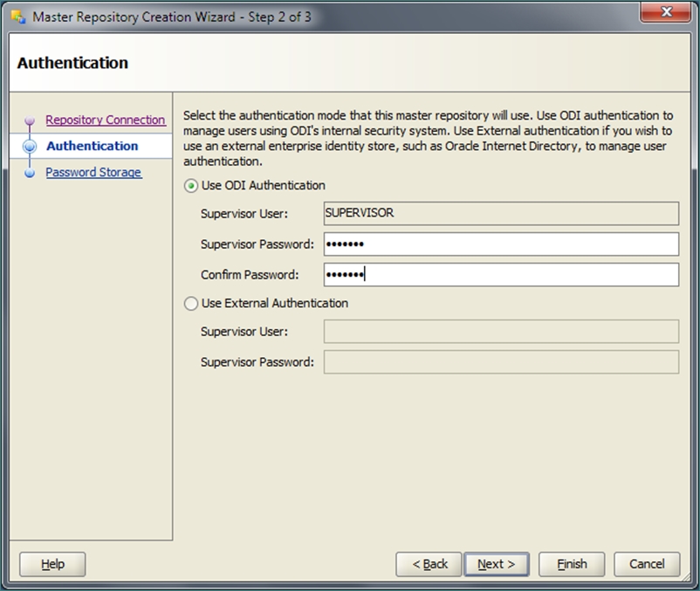
Task: Click the Authentication step bullet icon
Action: pos(30,147)
